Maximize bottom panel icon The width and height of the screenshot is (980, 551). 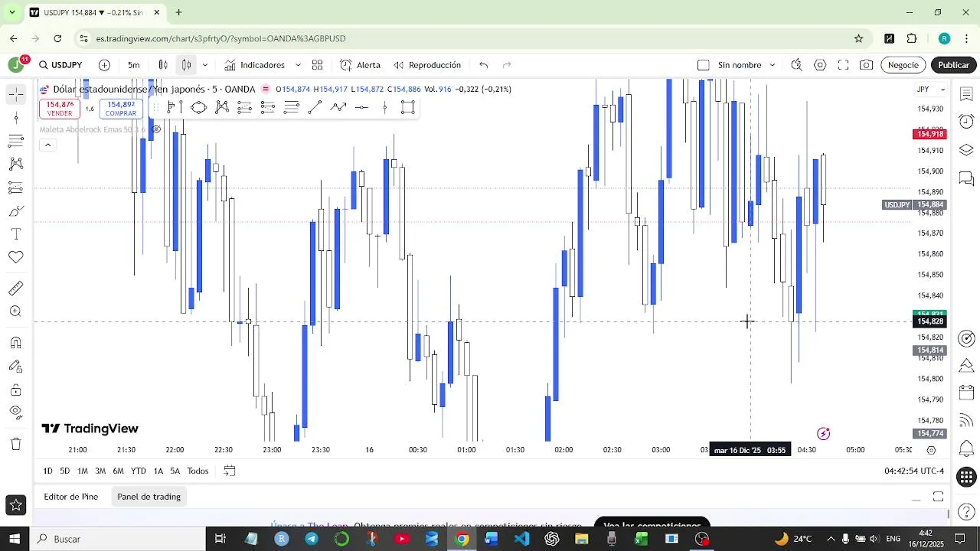938,497
